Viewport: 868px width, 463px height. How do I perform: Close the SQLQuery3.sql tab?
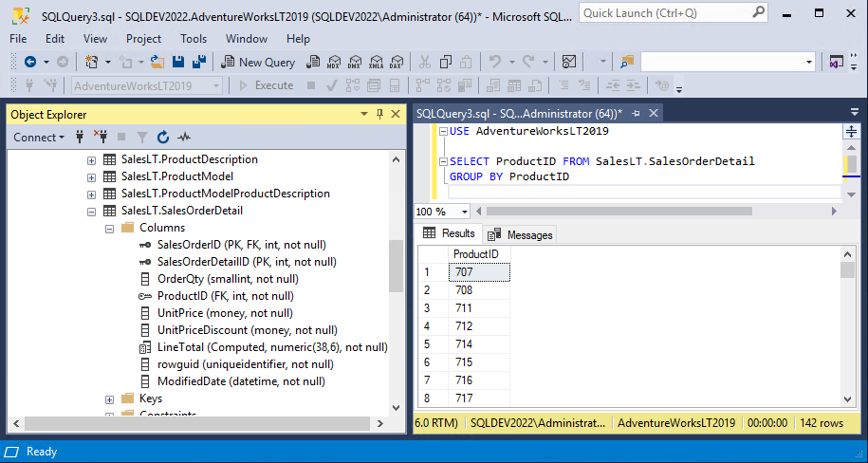[x=654, y=114]
